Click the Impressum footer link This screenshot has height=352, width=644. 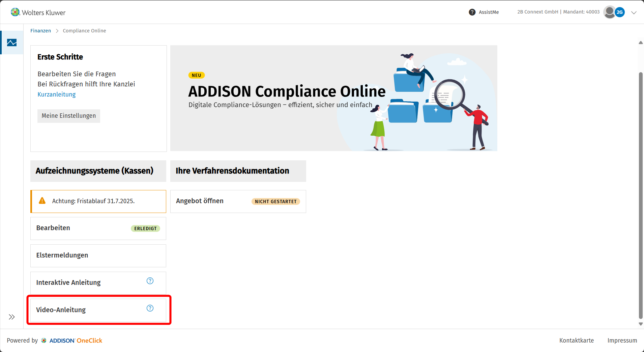[622, 341]
